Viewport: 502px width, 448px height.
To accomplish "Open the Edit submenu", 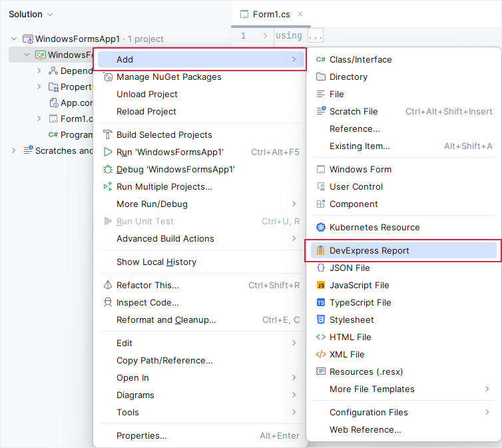I will (x=200, y=343).
